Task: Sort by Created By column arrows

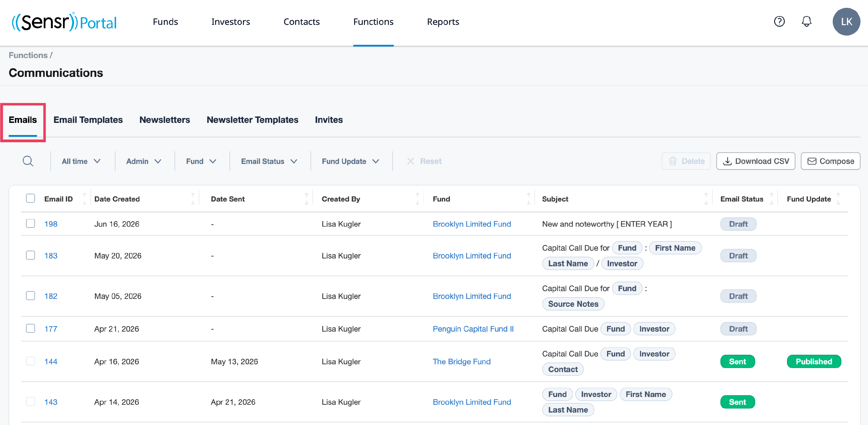Action: click(x=418, y=199)
